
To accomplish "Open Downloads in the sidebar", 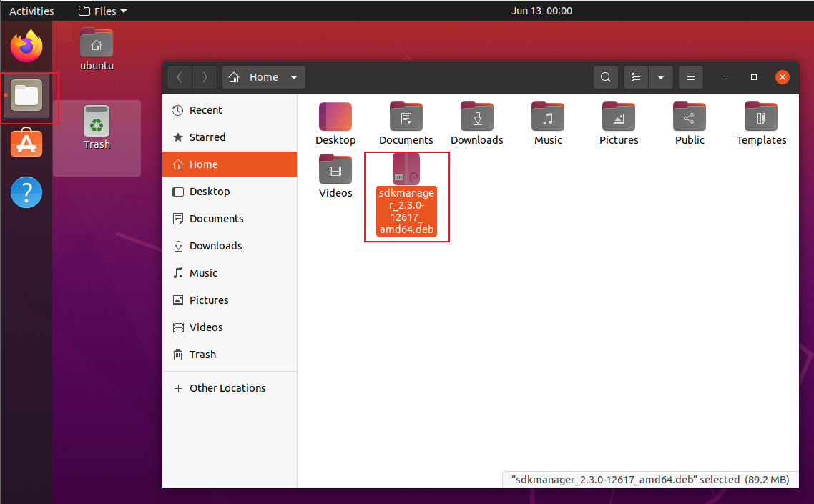I will click(x=230, y=246).
